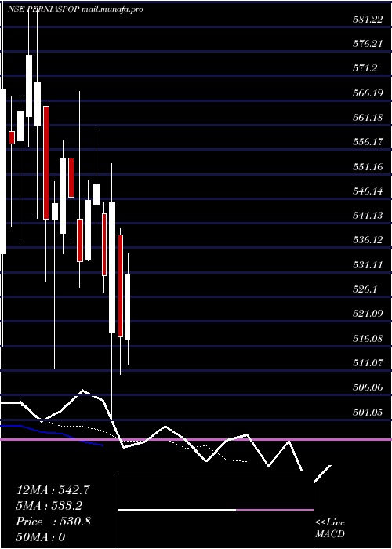Image resolution: width=392 pixels, height=549 pixels.
Task: Click the 576.21 price label
Action: [368, 44]
